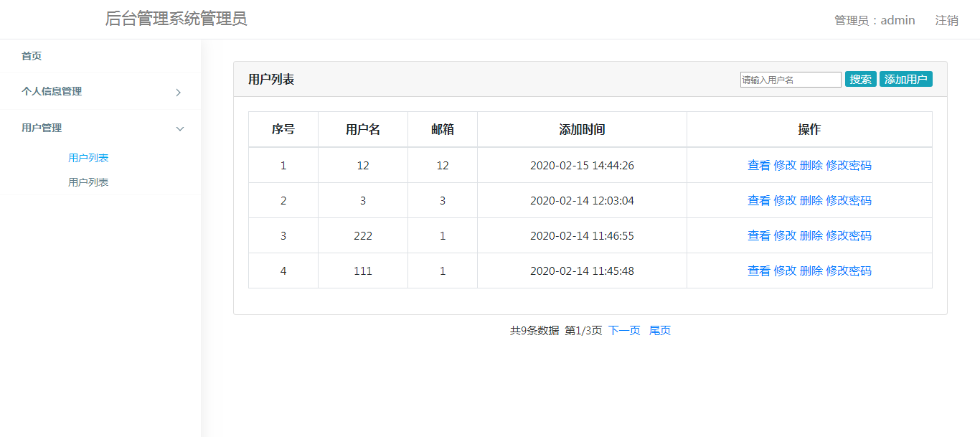This screenshot has width=980, height=437.
Task: Open 修改密码 for user 3
Action: [x=849, y=199]
